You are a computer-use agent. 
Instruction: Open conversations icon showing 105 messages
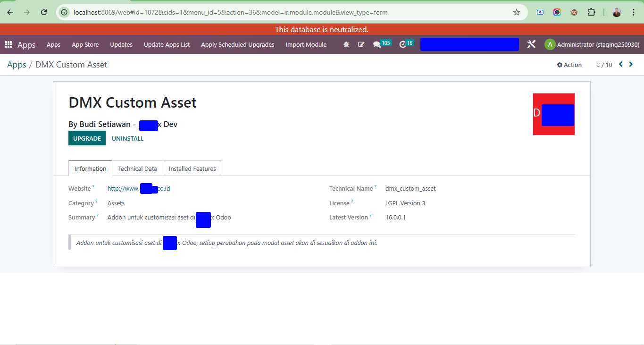382,44
